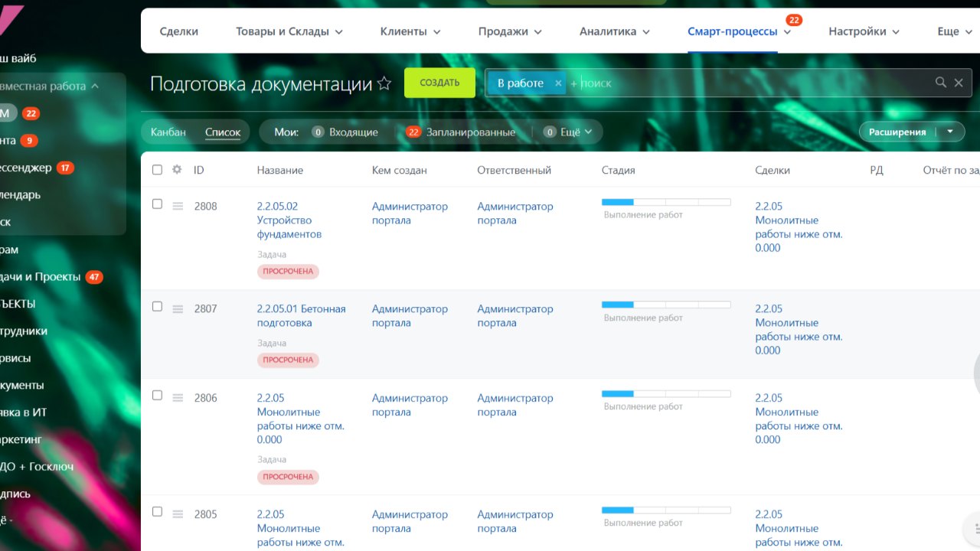Open grid settings gear icon
The height and width of the screenshot is (551, 980).
tap(177, 170)
